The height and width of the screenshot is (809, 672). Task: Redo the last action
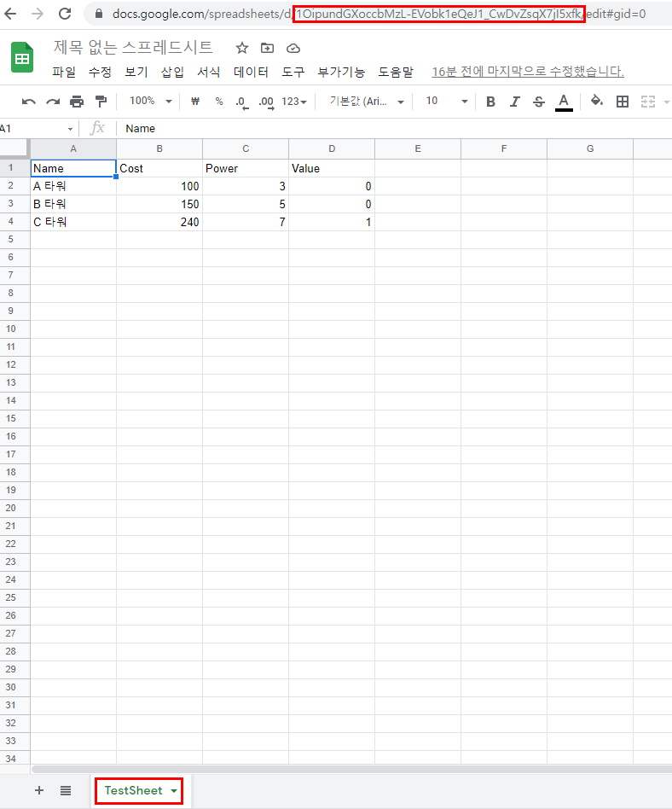coord(53,102)
